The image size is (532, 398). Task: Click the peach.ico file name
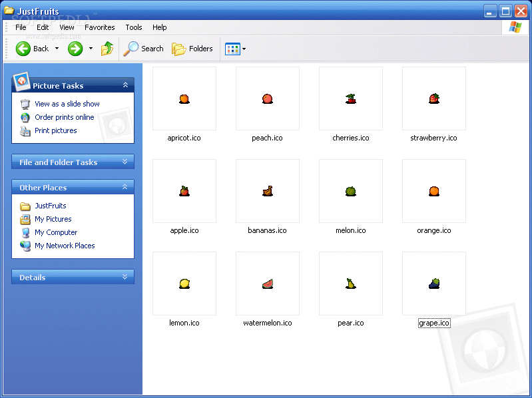click(268, 138)
